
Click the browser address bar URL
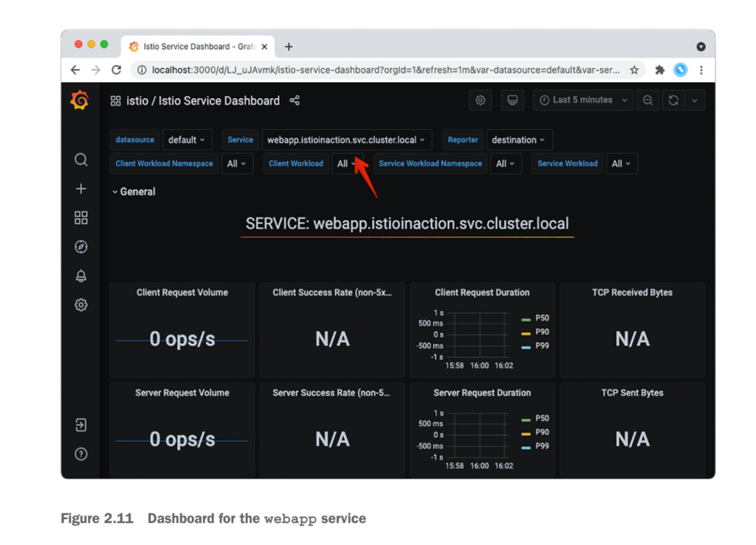click(384, 70)
